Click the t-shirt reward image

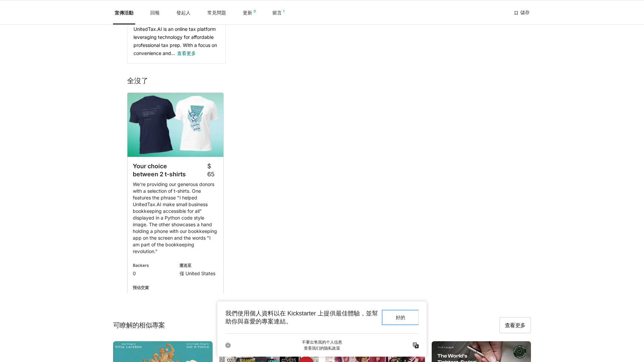175,125
